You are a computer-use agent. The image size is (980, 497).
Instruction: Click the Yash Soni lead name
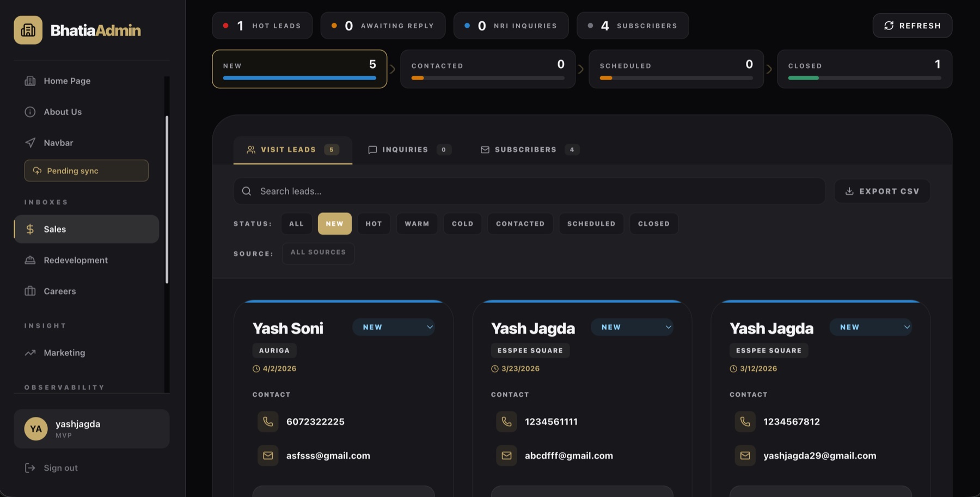[288, 328]
